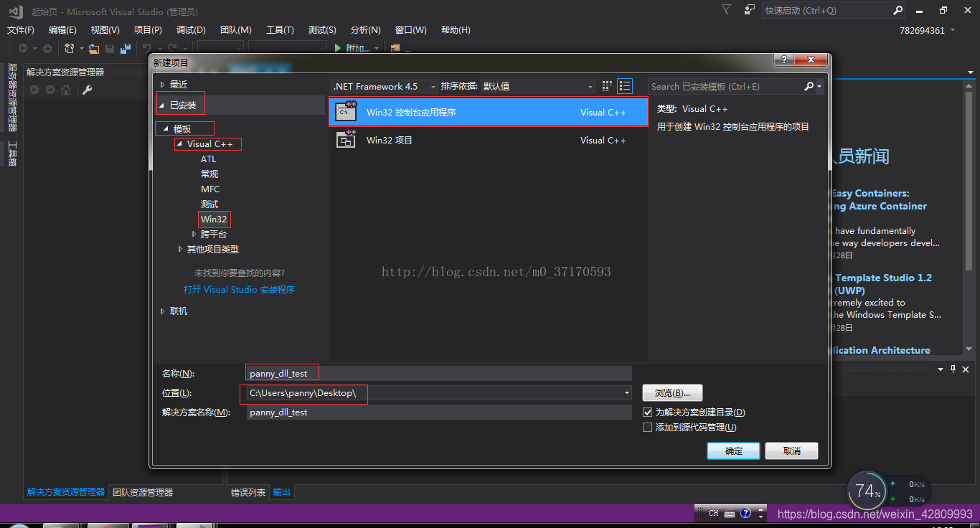Click the OK (确定) button
The height and width of the screenshot is (528, 980).
click(734, 451)
